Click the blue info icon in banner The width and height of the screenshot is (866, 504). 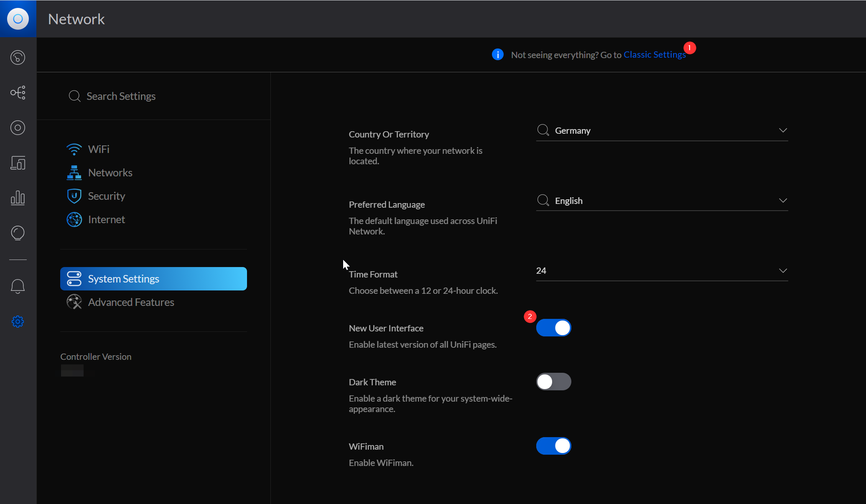point(497,55)
